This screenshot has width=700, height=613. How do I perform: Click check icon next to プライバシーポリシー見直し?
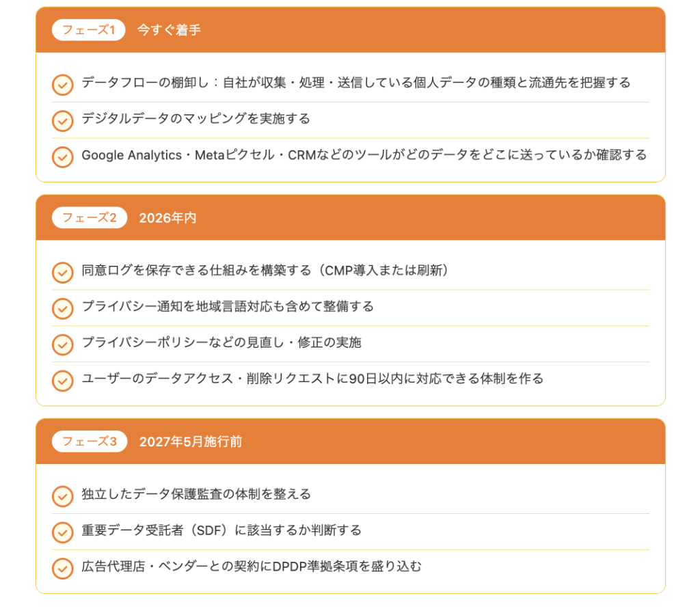[62, 345]
